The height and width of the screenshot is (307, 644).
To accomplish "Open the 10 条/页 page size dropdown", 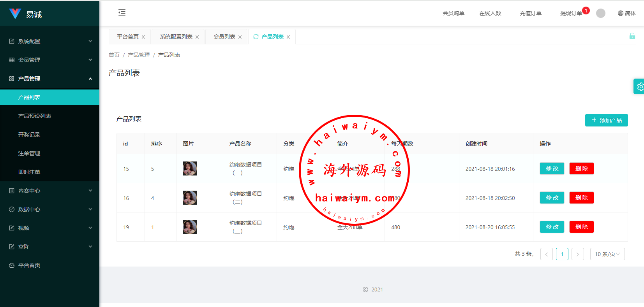I will coord(607,254).
